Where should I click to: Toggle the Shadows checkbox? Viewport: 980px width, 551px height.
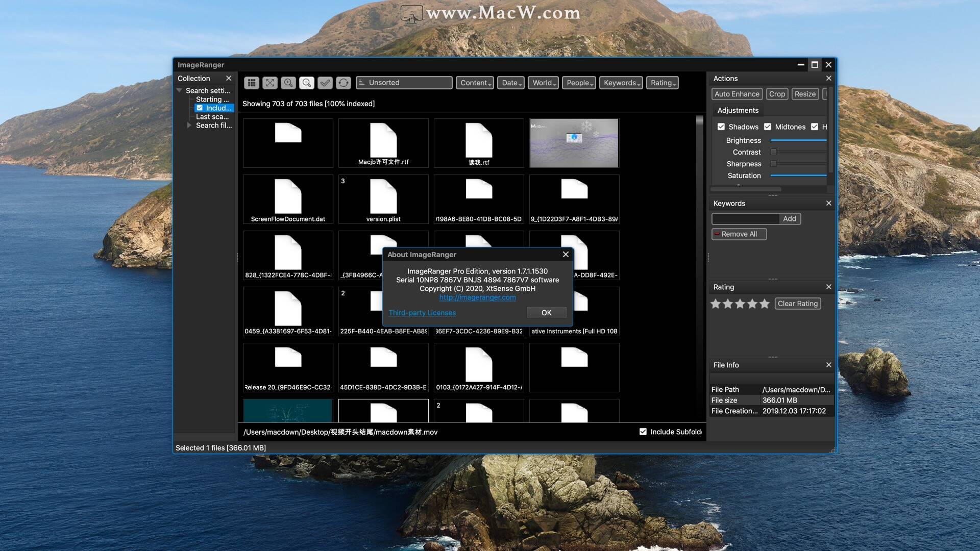point(721,127)
